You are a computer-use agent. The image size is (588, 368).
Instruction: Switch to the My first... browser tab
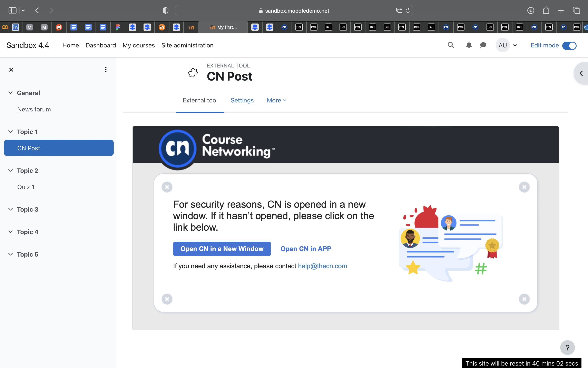(x=223, y=27)
